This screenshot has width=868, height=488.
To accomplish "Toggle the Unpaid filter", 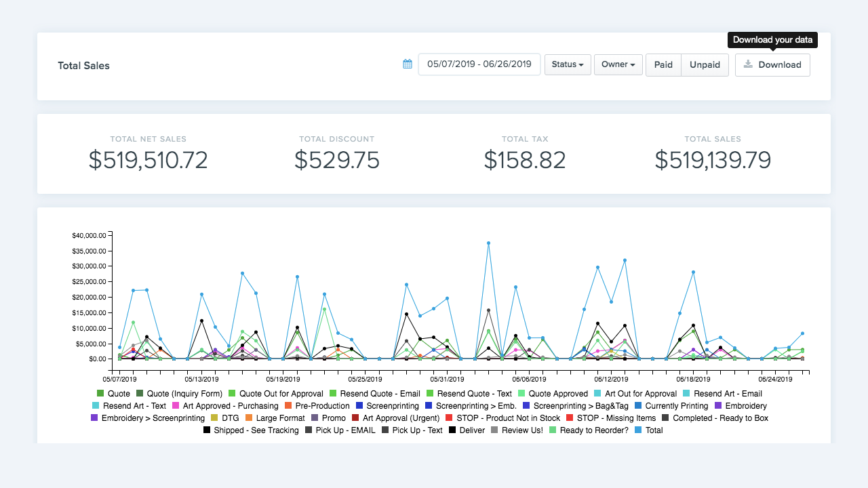I will click(705, 65).
